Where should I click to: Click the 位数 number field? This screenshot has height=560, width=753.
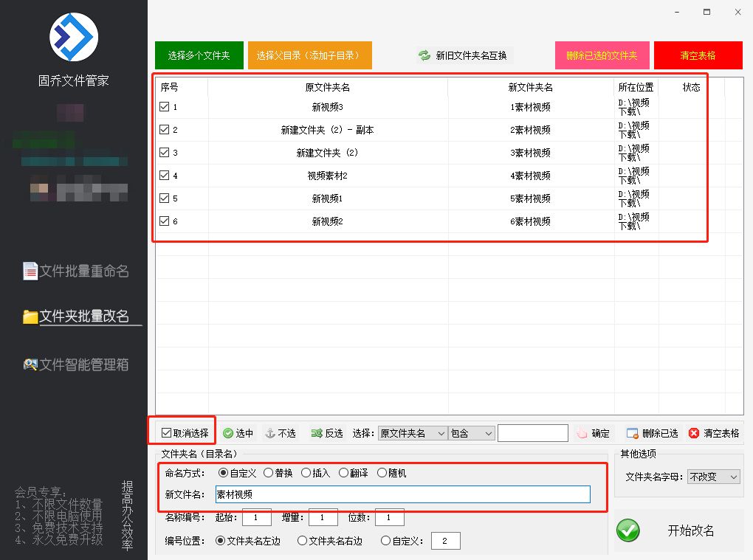tap(390, 517)
